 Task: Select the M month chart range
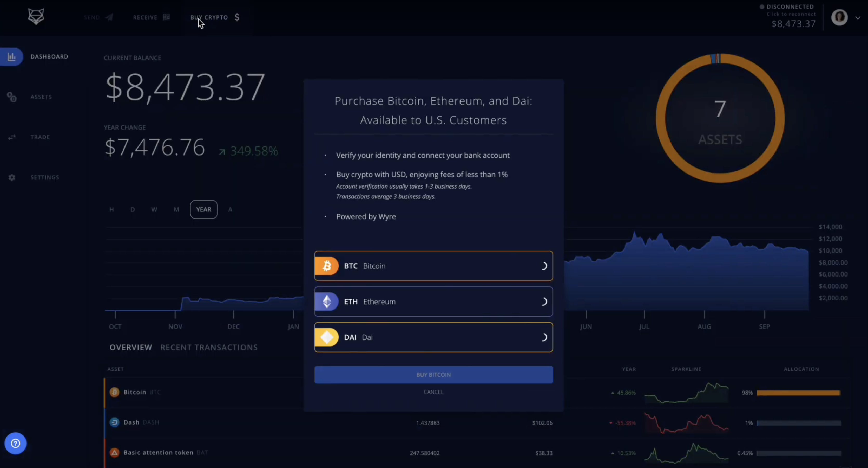pos(176,209)
